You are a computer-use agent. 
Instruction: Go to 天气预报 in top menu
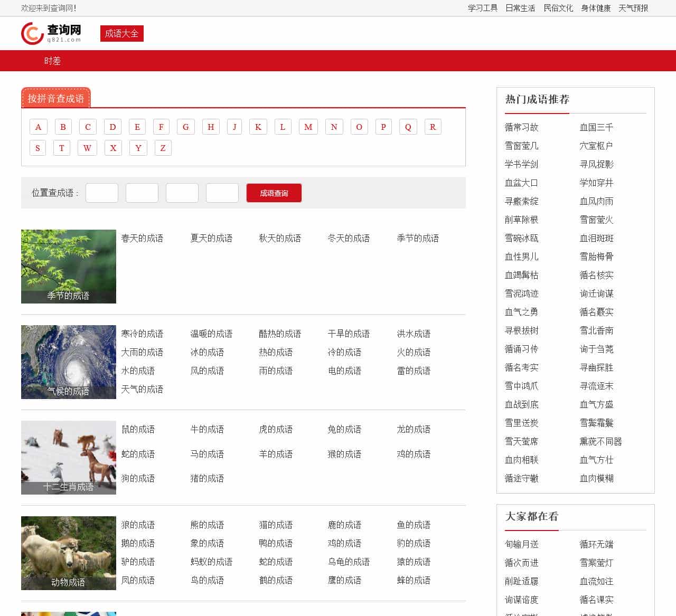[x=633, y=8]
